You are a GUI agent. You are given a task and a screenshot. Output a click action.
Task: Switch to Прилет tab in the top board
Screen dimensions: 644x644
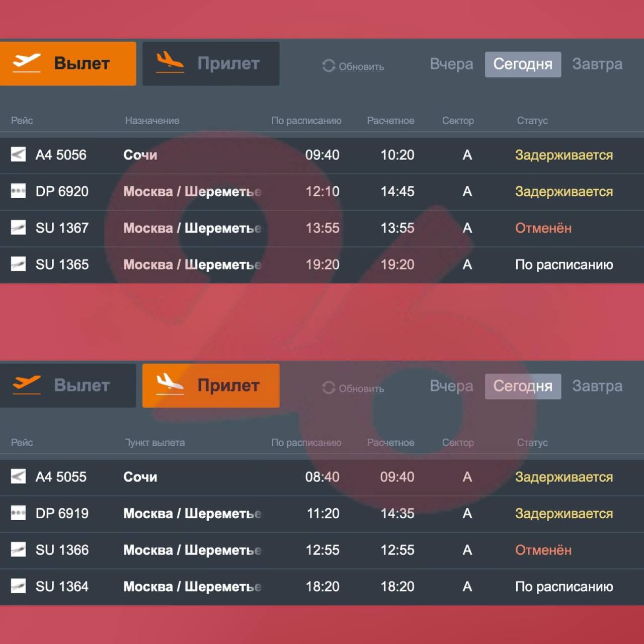tap(211, 63)
